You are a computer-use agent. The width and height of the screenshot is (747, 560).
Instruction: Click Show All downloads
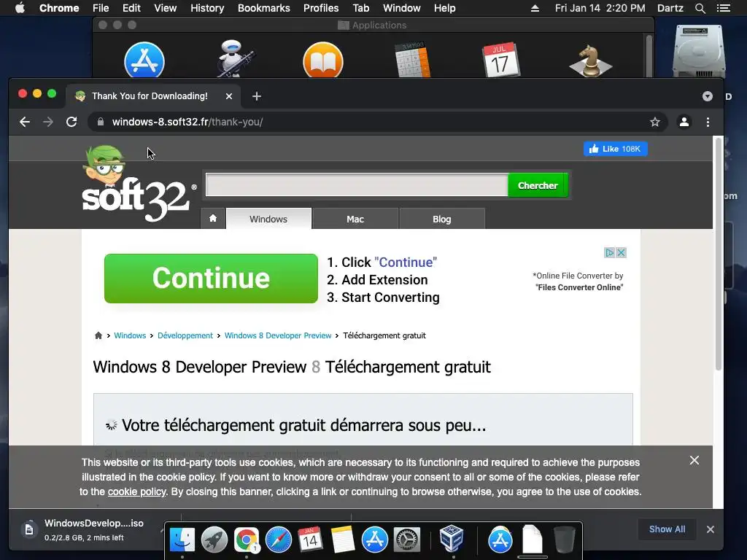(667, 529)
